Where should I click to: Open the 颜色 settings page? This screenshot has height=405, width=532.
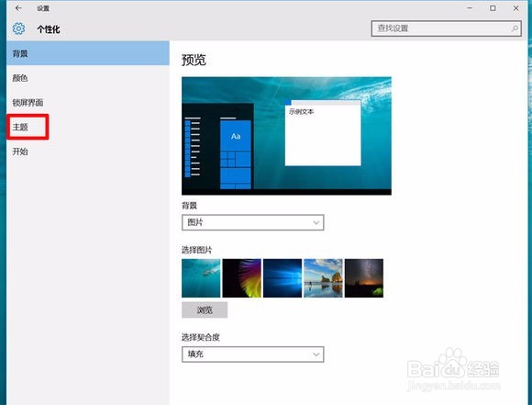pyautogui.click(x=88, y=78)
